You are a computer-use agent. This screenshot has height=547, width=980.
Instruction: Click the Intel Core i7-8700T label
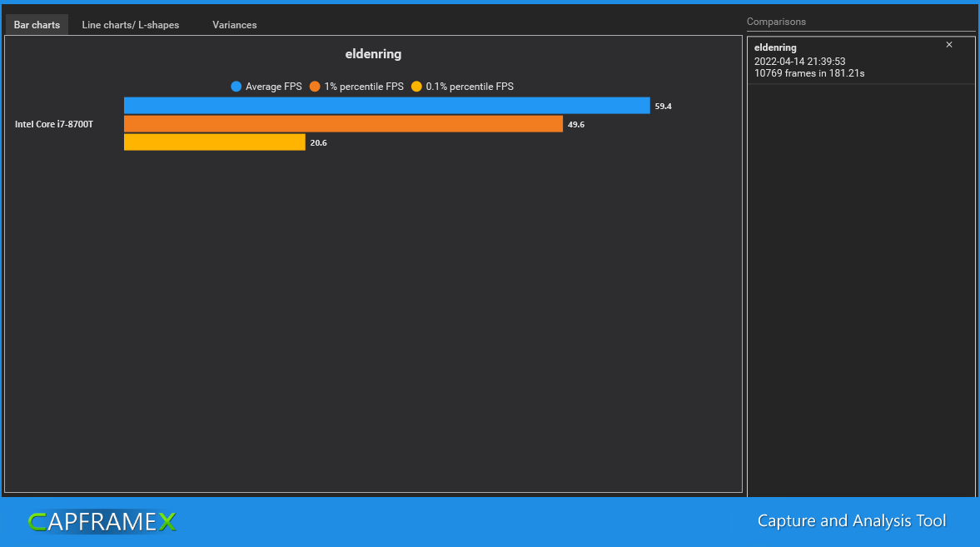54,124
